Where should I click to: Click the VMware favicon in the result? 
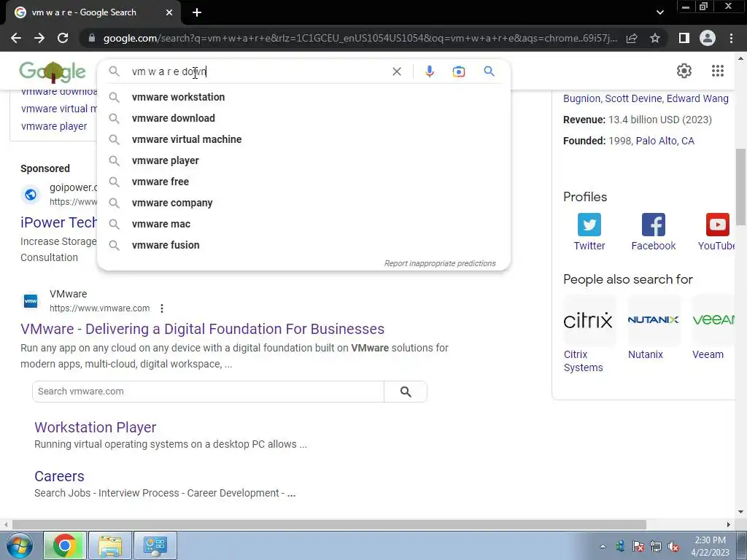pos(31,301)
